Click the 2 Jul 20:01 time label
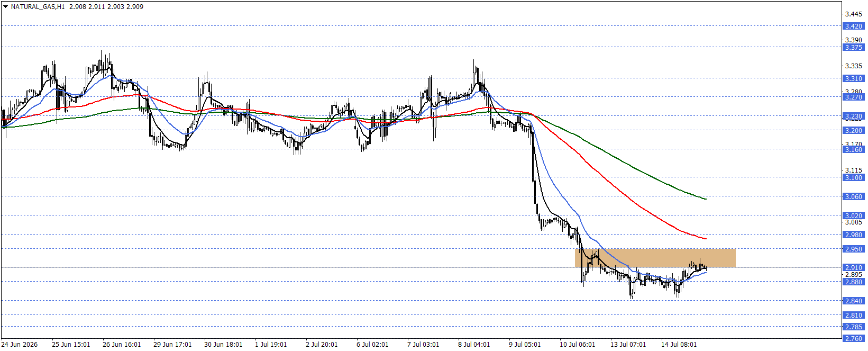Screen dimensions: 868x351 [x=322, y=344]
